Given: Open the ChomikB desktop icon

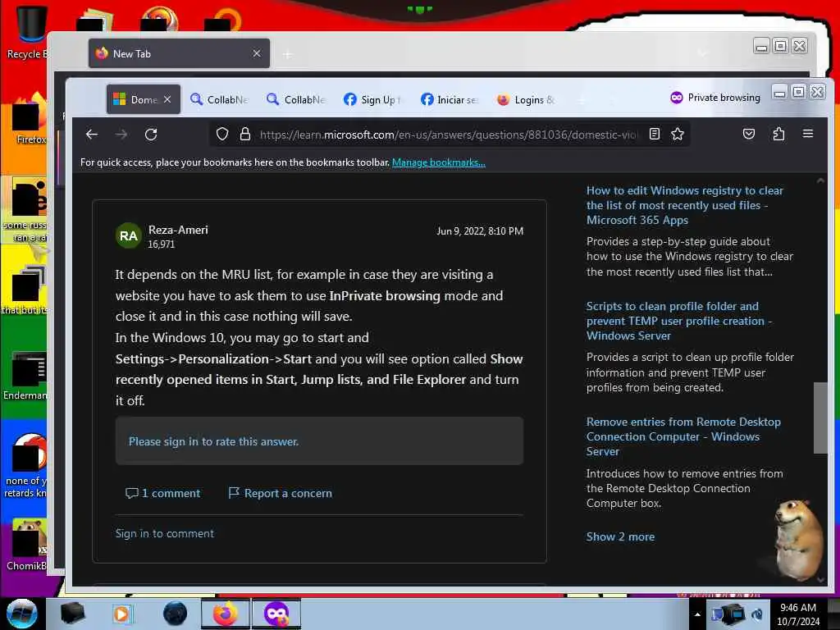Looking at the screenshot, I should (27, 545).
